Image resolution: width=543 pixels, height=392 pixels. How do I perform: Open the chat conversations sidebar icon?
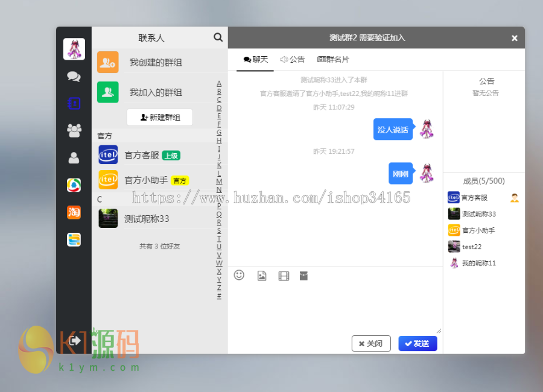[74, 76]
